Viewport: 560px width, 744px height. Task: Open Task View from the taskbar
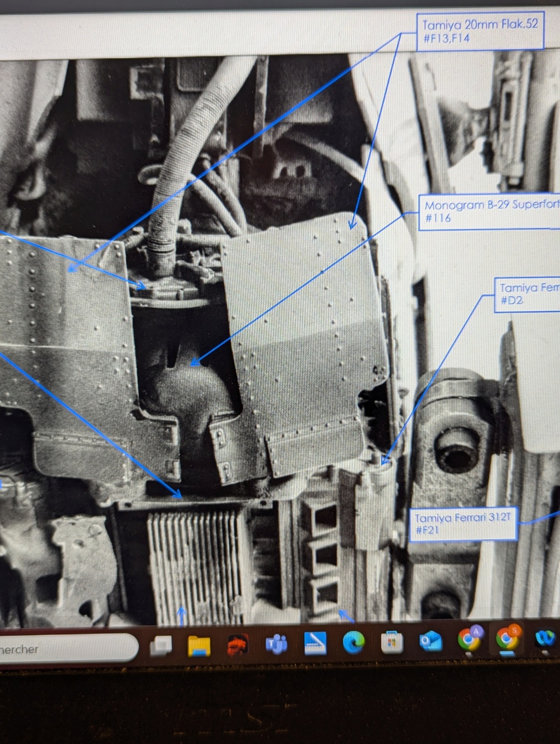tap(161, 645)
